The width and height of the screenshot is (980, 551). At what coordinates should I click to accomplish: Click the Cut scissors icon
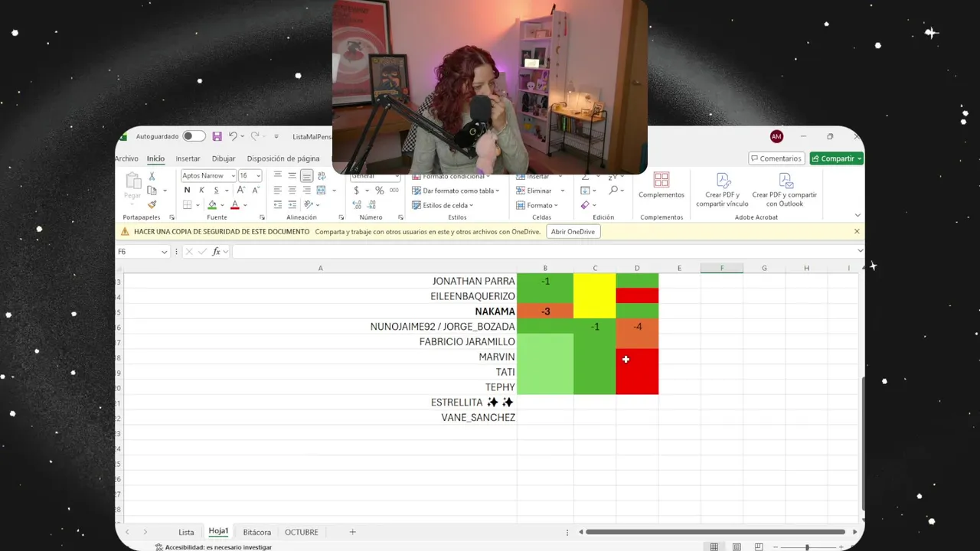coord(152,176)
